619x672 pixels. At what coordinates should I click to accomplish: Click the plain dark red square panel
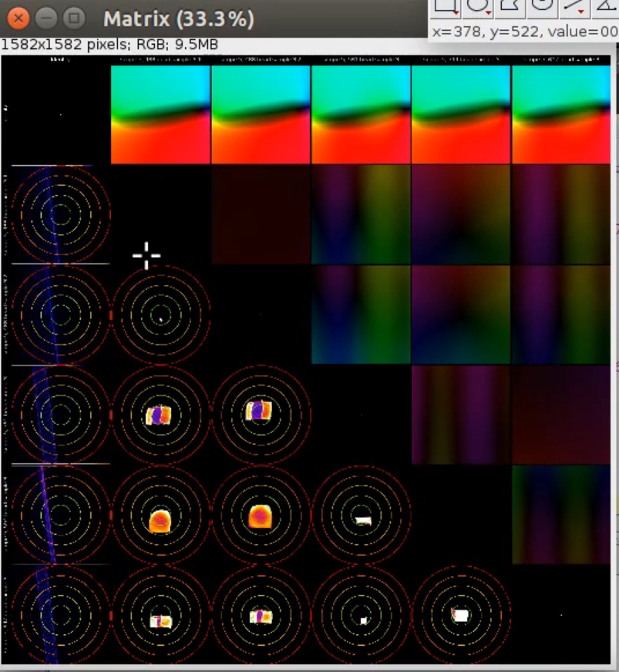pos(261,214)
